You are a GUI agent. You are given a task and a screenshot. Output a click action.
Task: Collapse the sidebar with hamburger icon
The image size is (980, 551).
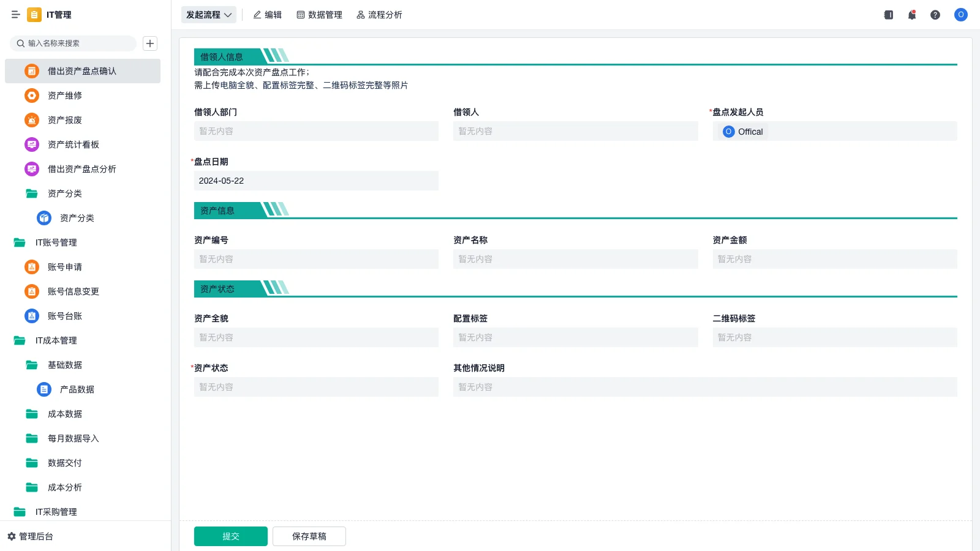[x=15, y=15]
